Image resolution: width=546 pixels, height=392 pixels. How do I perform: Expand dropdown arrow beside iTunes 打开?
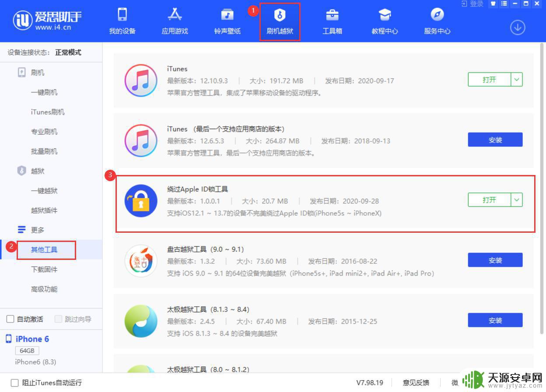pos(517,80)
